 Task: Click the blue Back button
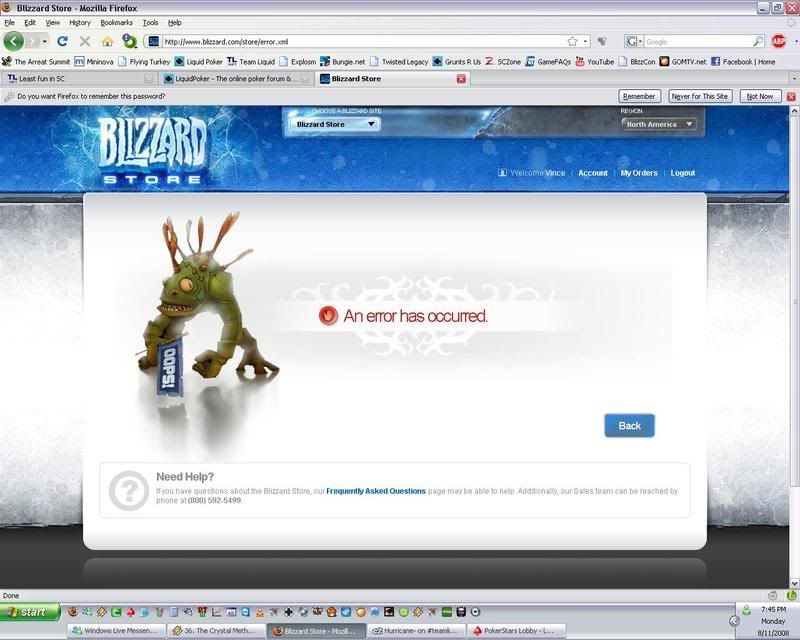(x=629, y=426)
